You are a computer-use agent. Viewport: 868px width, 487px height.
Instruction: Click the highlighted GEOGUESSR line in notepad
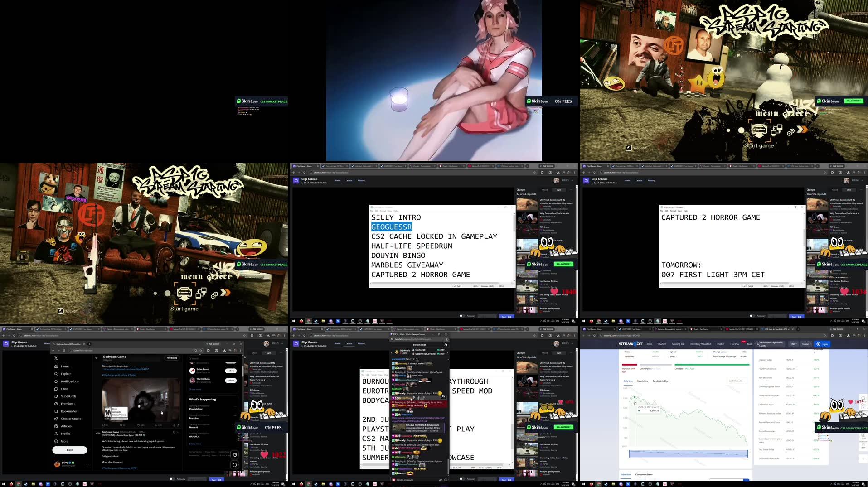[x=391, y=227]
